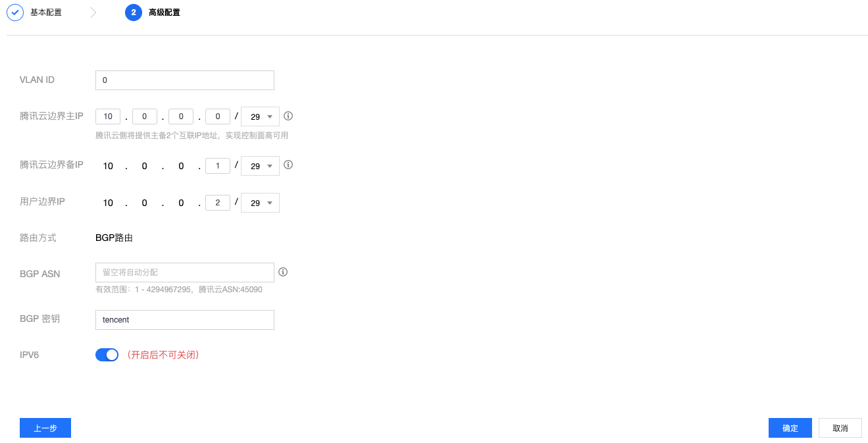Image resolution: width=868 pixels, height=443 pixels.
Task: Open subnet mask dropdown for 用户边界IP
Action: (x=261, y=203)
